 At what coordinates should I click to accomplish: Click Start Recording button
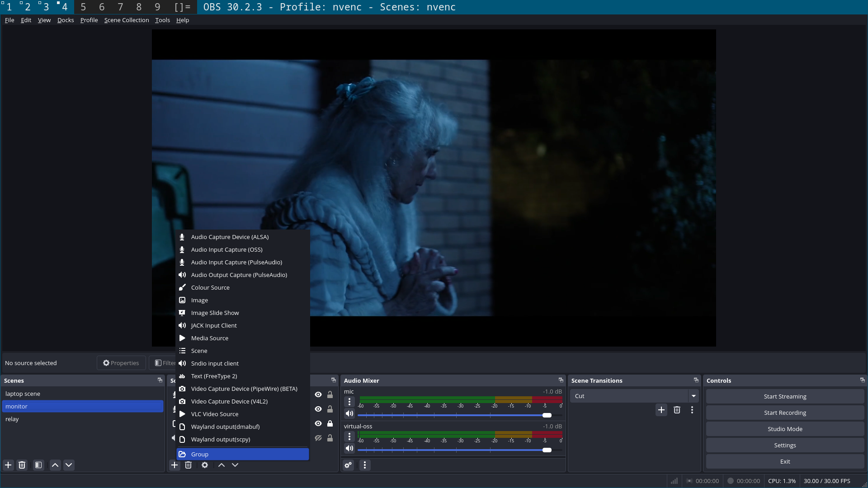tap(785, 413)
